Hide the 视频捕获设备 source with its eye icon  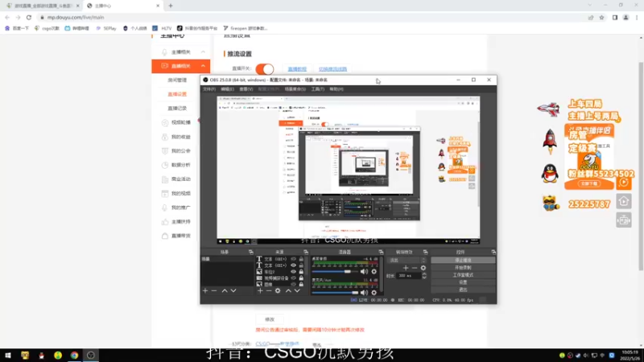pyautogui.click(x=293, y=278)
